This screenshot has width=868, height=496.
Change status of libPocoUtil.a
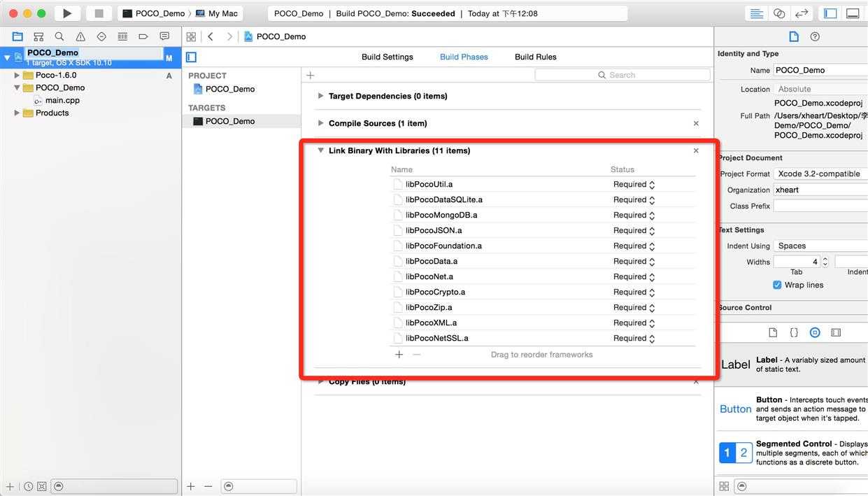(x=634, y=184)
